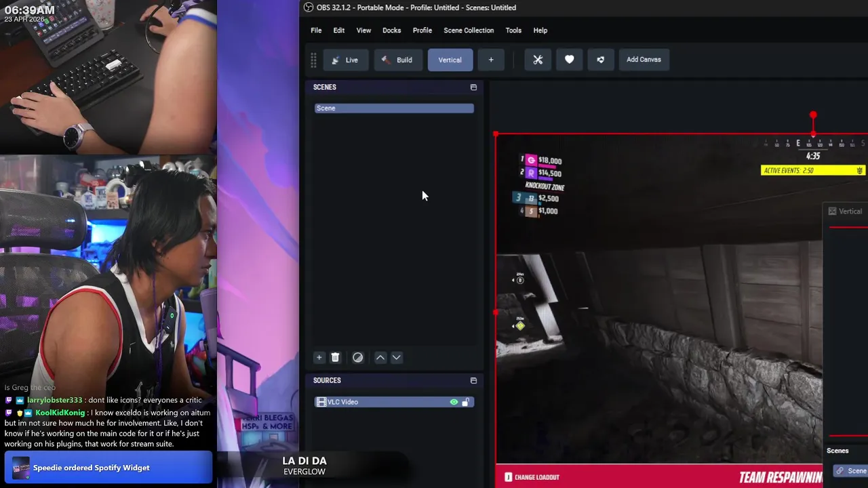Click the $14,500 leaderboard entry
The image size is (868, 488).
(x=544, y=174)
